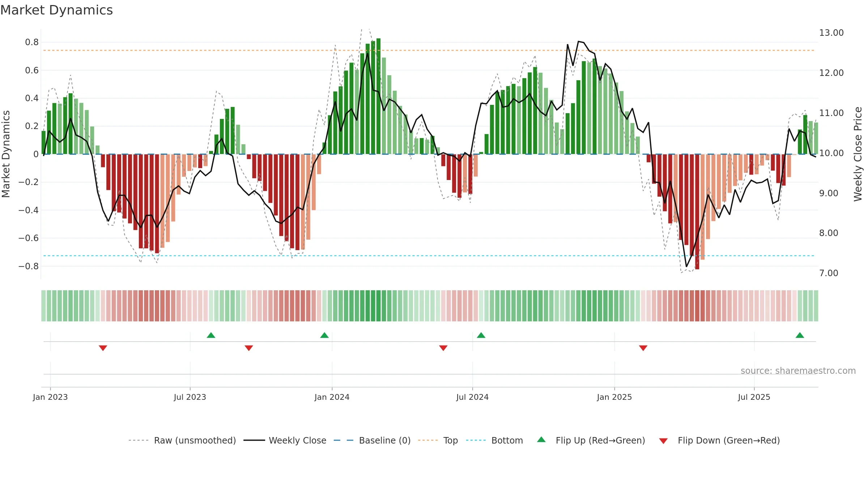This screenshot has height=488, width=868.
Task: Click the Market Dynamics chart title
Action: pyautogui.click(x=56, y=10)
